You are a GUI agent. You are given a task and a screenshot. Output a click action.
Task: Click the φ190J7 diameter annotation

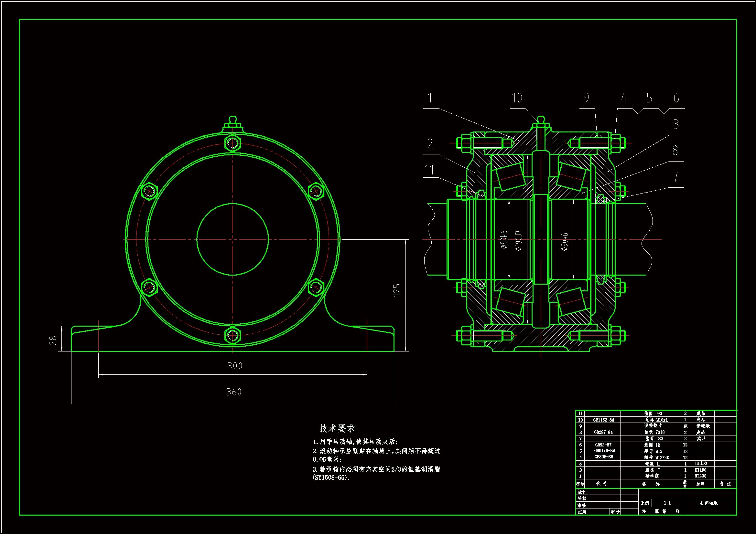coord(519,241)
